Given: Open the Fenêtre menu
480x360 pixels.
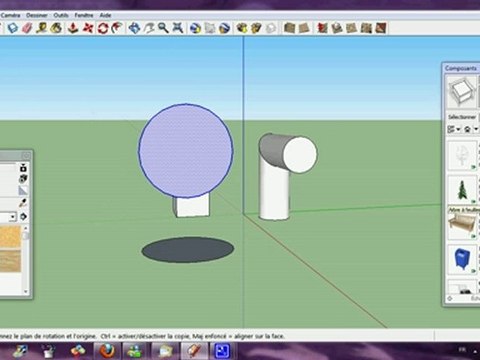Looking at the screenshot, I should coord(84,15).
